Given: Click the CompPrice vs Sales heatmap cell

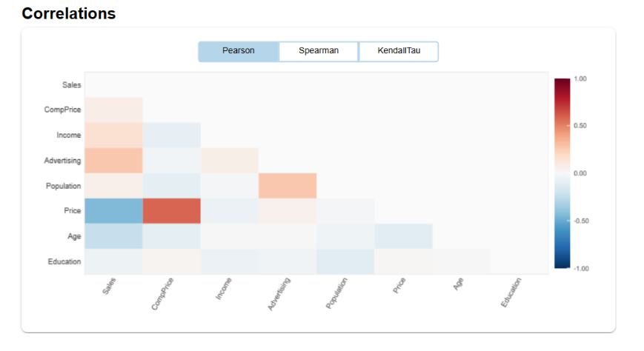Looking at the screenshot, I should pyautogui.click(x=113, y=110).
